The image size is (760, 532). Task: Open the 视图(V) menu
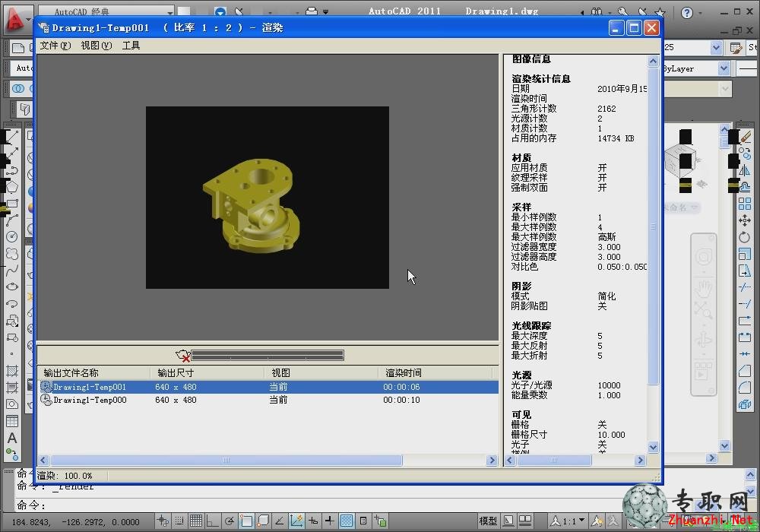tap(97, 46)
